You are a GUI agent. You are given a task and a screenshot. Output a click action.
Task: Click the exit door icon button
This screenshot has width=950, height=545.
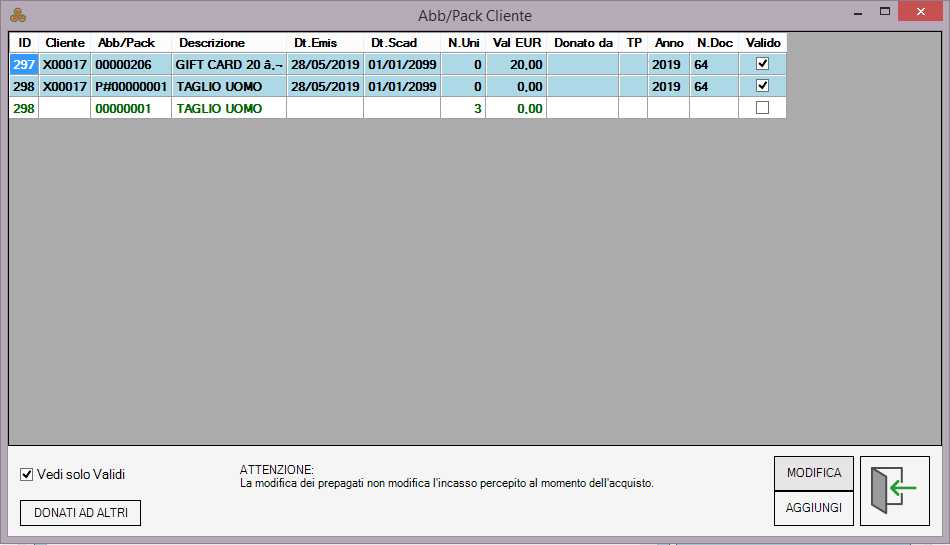(893, 490)
